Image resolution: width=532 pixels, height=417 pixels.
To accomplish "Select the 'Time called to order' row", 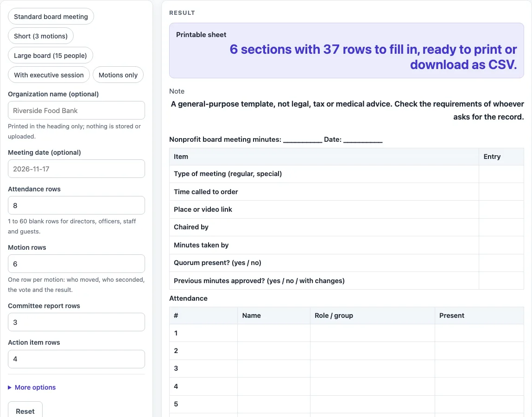I will tap(347, 192).
